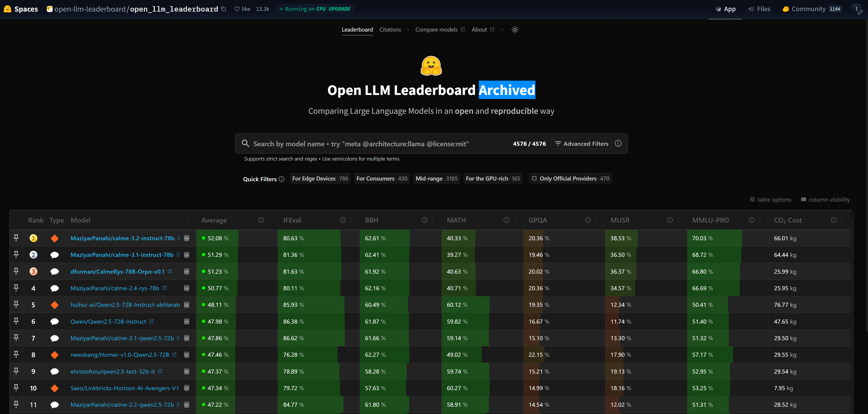Open Saxo/Linkbricks-Horizon-AI-Avengers-V1 model link
868x414 pixels.
(x=125, y=388)
